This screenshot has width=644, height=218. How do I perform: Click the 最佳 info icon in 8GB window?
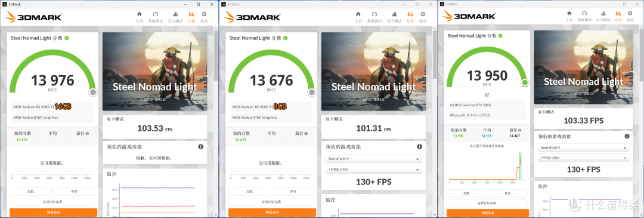[x=306, y=133]
